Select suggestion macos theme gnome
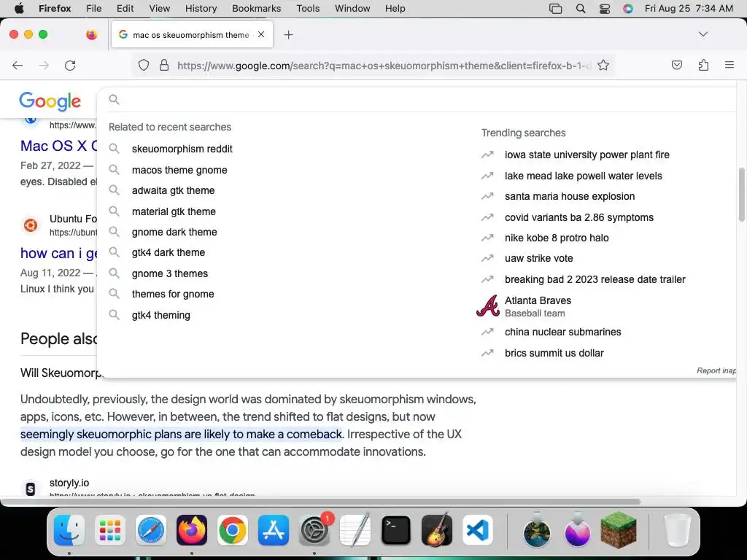This screenshot has height=560, width=747. pos(179,170)
